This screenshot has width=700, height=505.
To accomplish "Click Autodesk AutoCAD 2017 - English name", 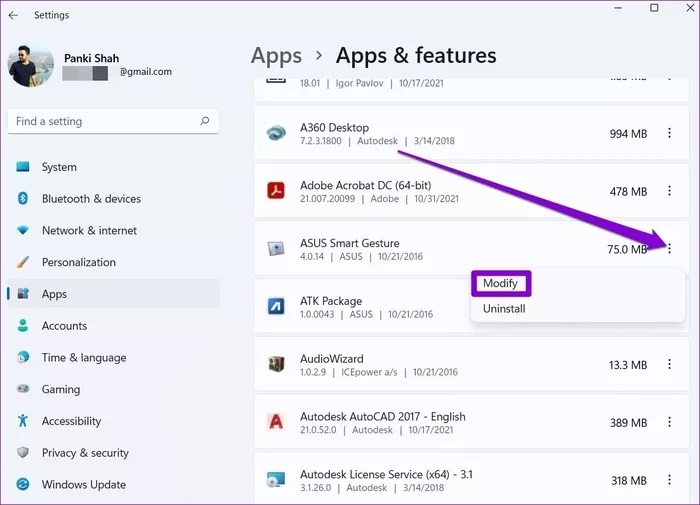I will [x=383, y=417].
